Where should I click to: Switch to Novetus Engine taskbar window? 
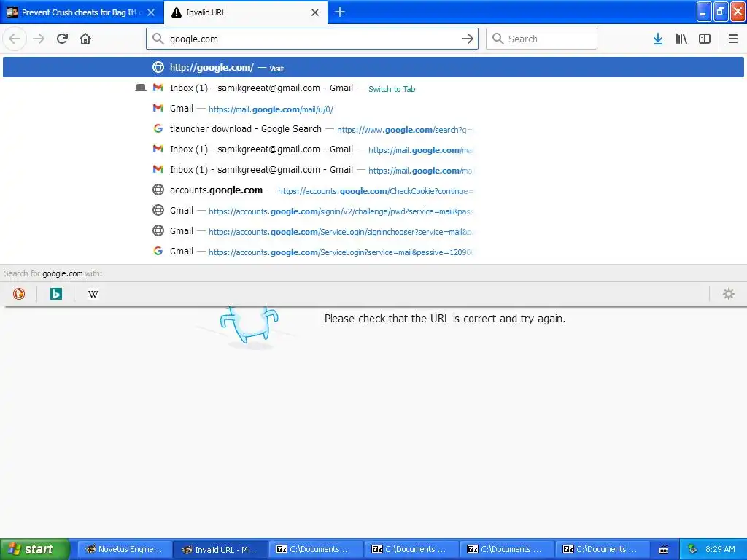click(123, 550)
